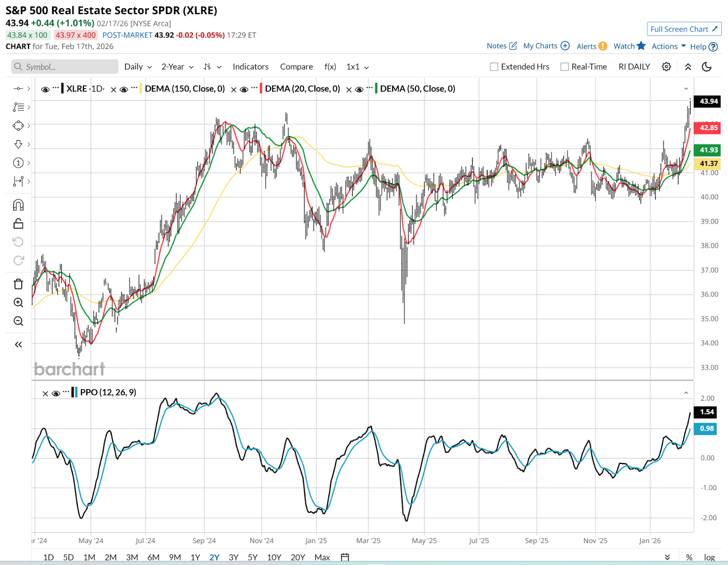Select the numbered label annotation tool
728x565 pixels.
(x=18, y=163)
